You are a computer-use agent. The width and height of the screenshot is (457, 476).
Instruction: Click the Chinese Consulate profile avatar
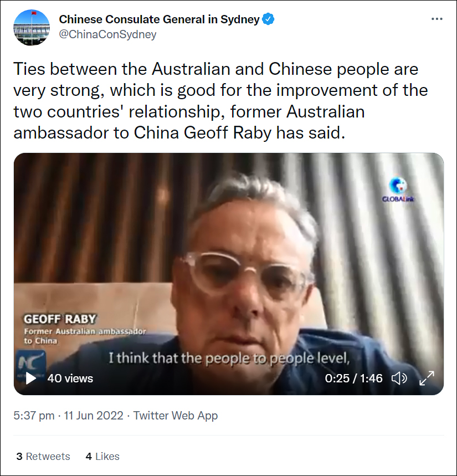(32, 27)
